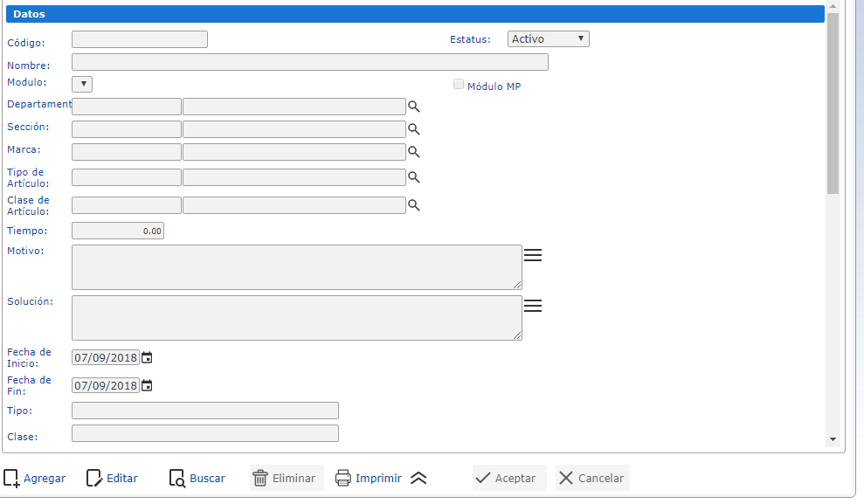
Task: Open the Marca lookup magnifier icon
Action: click(414, 152)
